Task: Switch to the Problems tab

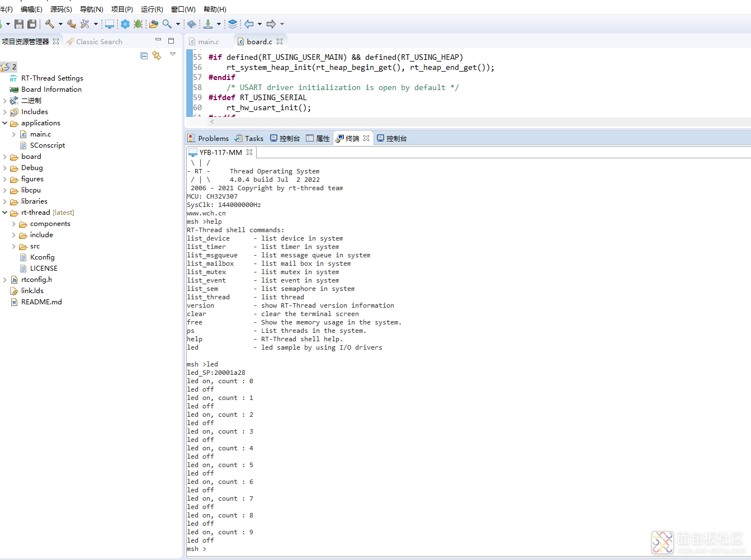Action: coord(208,138)
